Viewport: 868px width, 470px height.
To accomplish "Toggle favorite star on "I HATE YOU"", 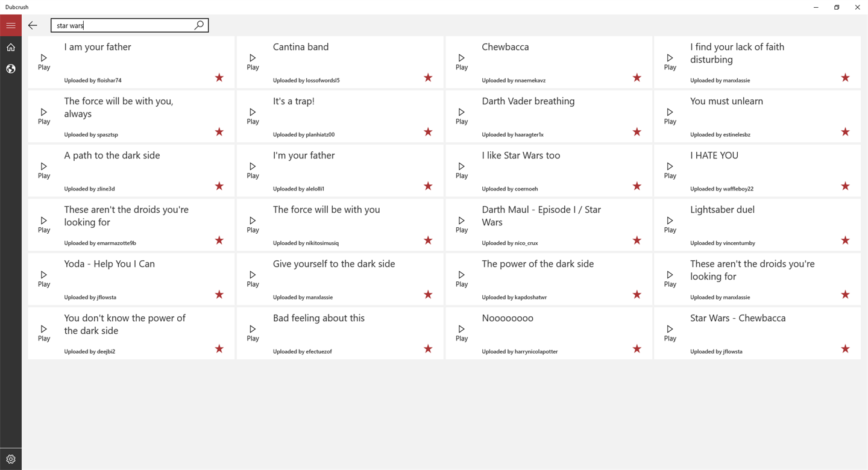I will (845, 186).
